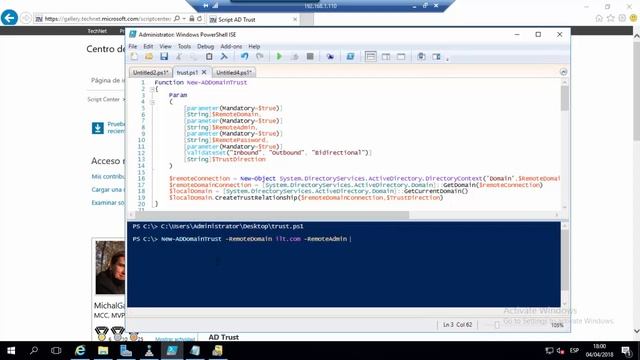640x360 pixels.
Task: Open the browser settings gear icon
Action: [622, 18]
